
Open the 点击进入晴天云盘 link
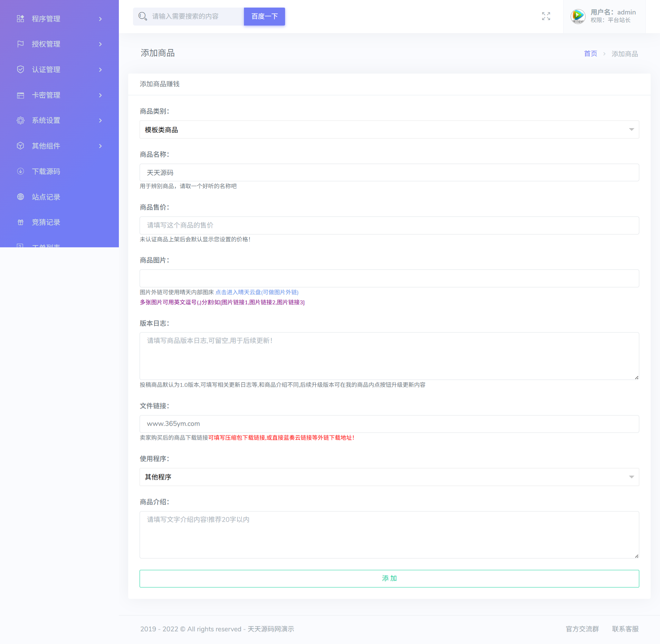tap(238, 292)
